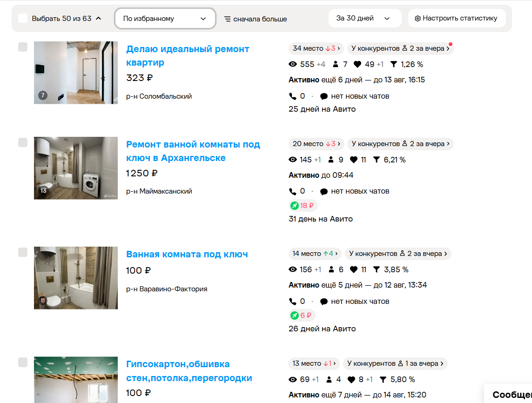
Task: Click conversion funnel icon showing 1,26 %
Action: [x=394, y=64]
